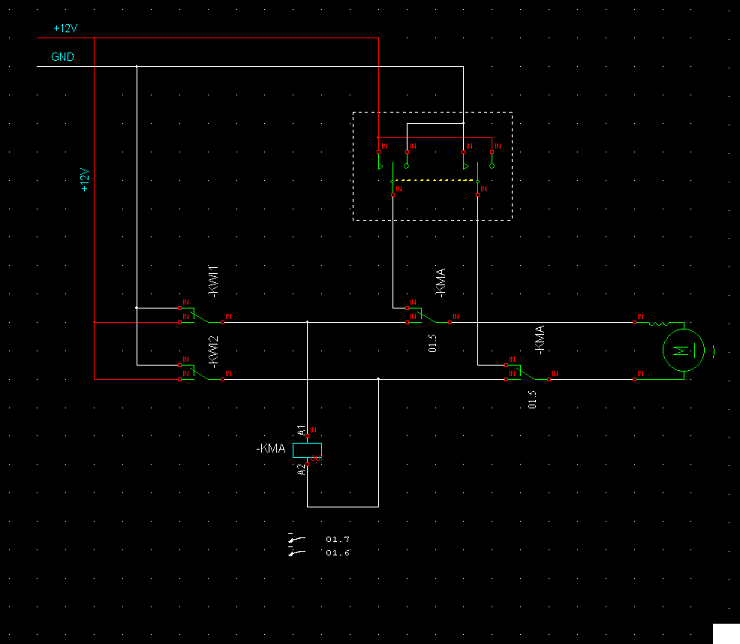Screen dimensions: 740x644
Task: Click the GND net label
Action: [x=62, y=58]
